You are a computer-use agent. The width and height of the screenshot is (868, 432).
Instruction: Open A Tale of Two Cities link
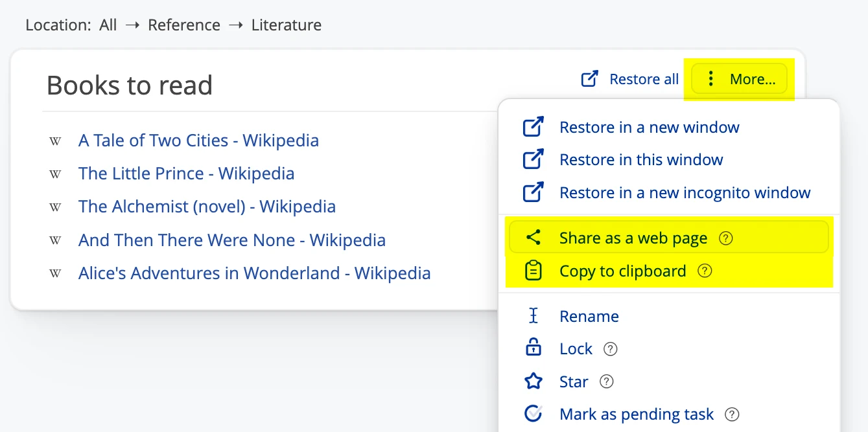click(198, 141)
